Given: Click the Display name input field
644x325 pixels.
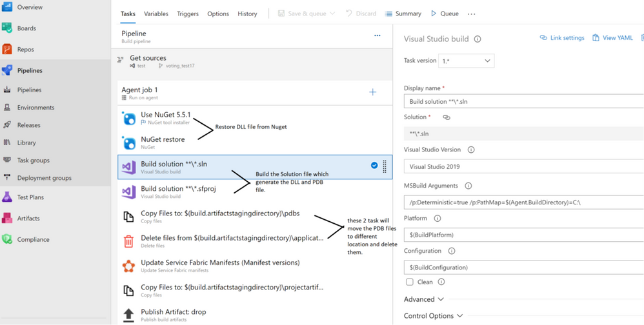Looking at the screenshot, I should click(524, 101).
